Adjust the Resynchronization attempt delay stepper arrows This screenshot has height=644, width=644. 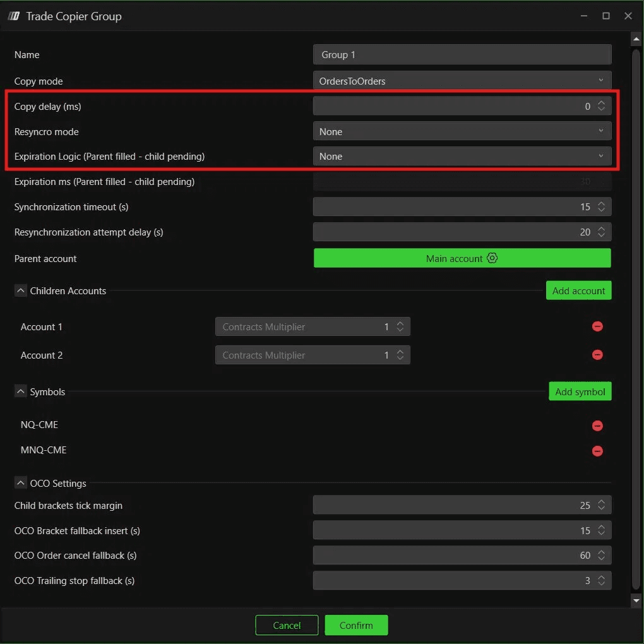click(x=601, y=232)
